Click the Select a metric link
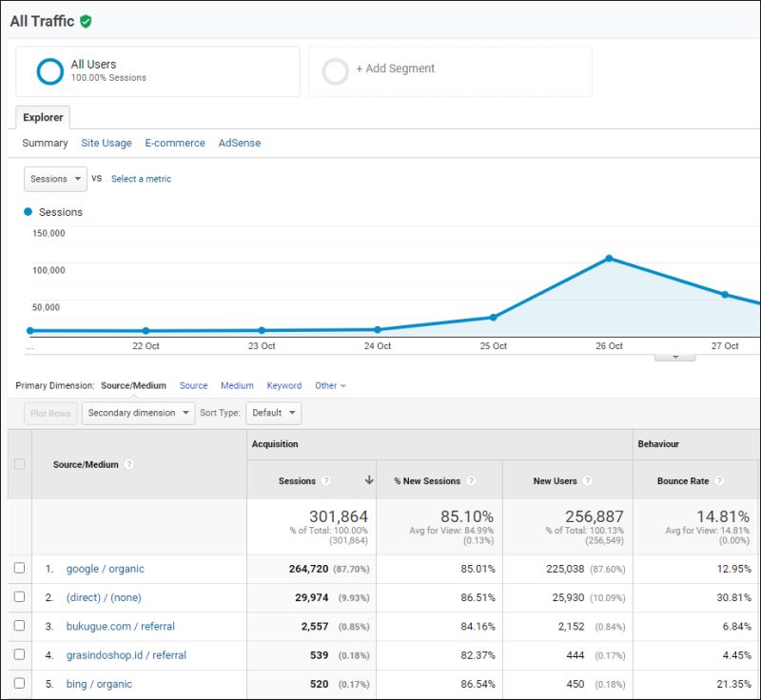The width and height of the screenshot is (761, 700). point(141,179)
